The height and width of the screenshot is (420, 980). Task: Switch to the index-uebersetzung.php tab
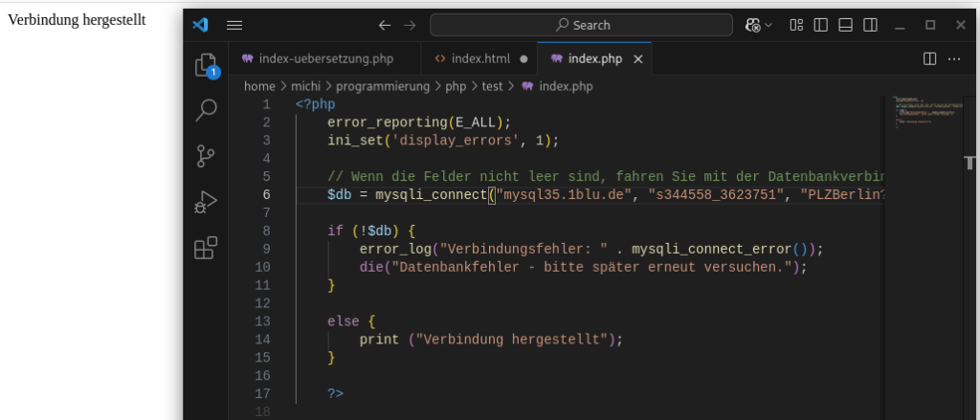pyautogui.click(x=325, y=58)
